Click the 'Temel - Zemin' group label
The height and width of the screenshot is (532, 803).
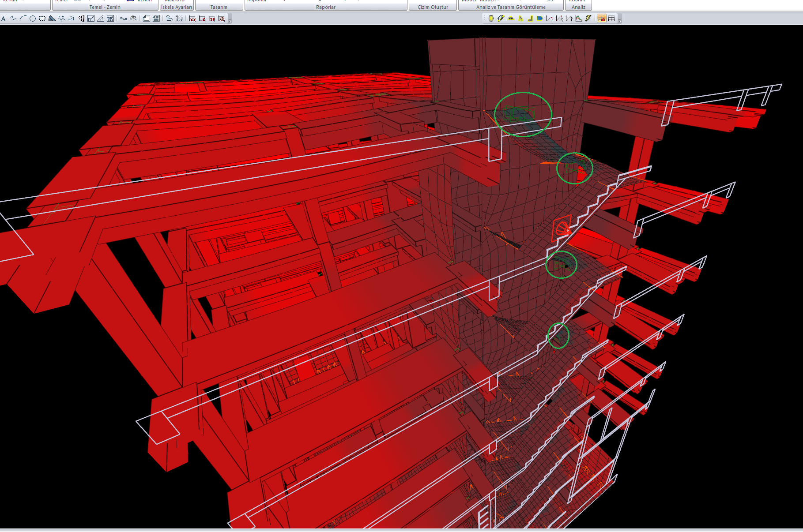105,7
